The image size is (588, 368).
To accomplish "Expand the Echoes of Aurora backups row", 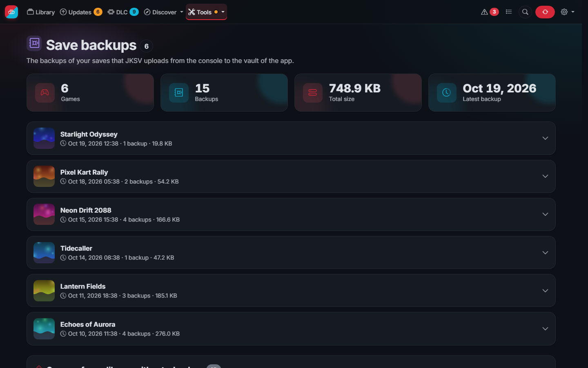I will 291,329.
